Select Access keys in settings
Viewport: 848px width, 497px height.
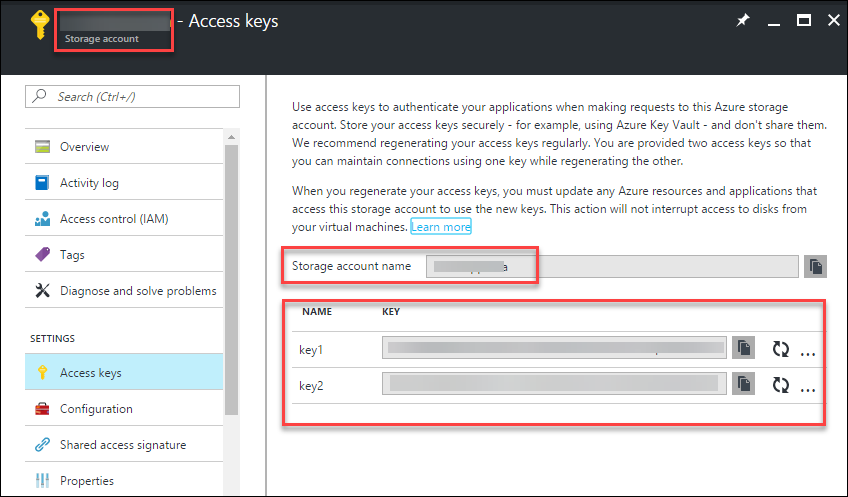tap(124, 372)
